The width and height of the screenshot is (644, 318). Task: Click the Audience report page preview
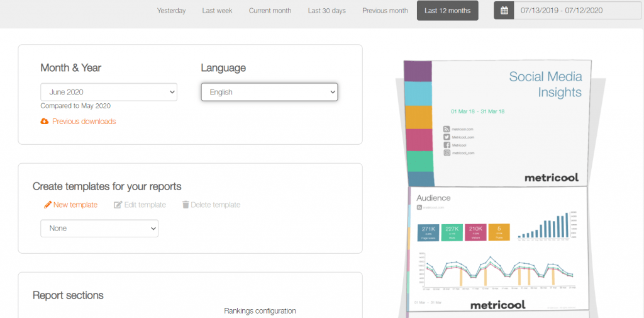[x=498, y=249]
